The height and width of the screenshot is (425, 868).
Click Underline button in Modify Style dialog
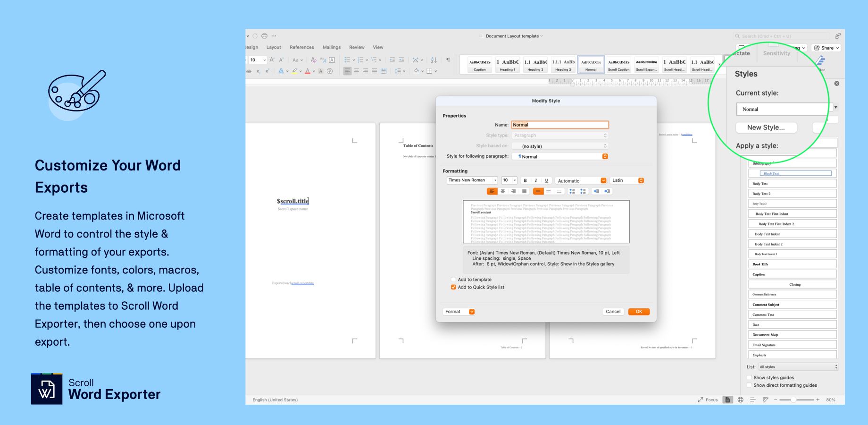547,180
